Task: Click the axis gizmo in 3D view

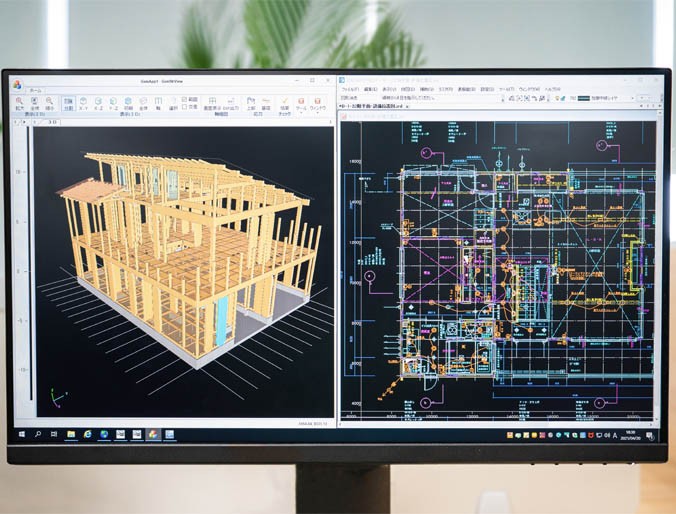Action: point(58,397)
